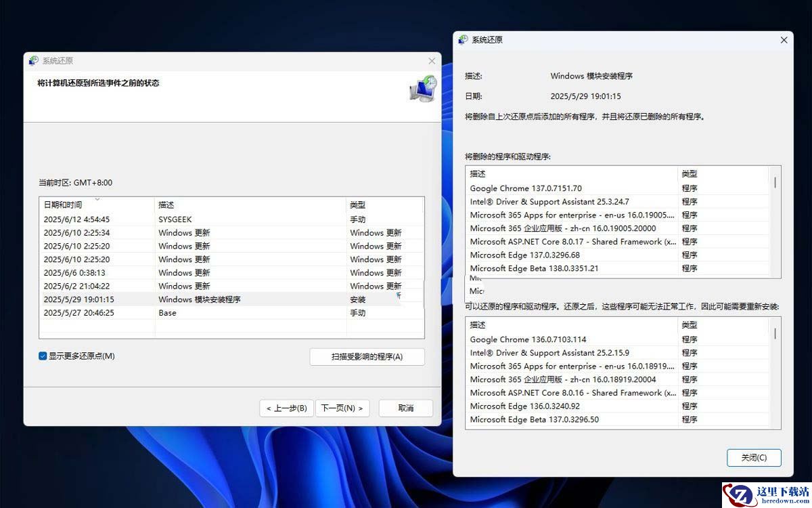Click Google Chrome 137.0.7151.70 in deleted list
The image size is (812, 508).
(617, 188)
